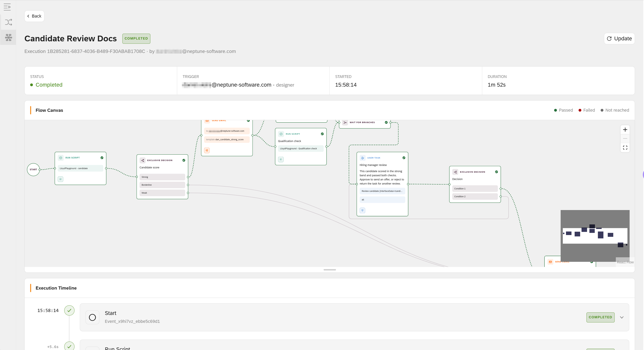Viewport: 644px width, 350px height.
Task: Click the Run Script icon on Qualification check node
Action: 281,134
